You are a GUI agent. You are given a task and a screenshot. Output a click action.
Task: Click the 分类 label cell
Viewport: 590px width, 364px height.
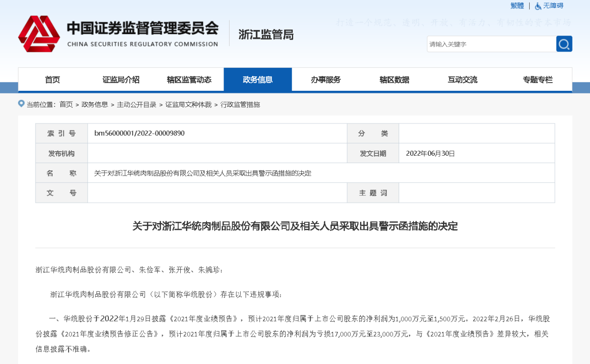[x=373, y=134]
